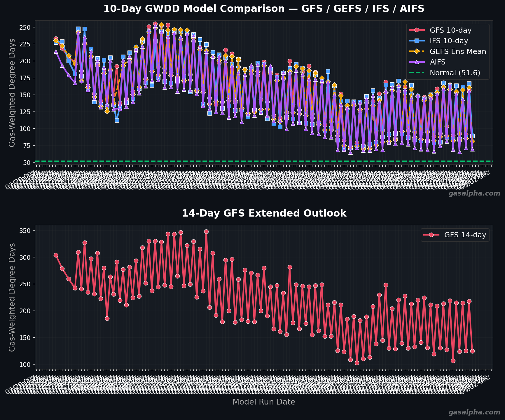The width and height of the screenshot is (505, 420).
Task: Click the lowest GFS 14-day point near 103
Action: point(357,363)
